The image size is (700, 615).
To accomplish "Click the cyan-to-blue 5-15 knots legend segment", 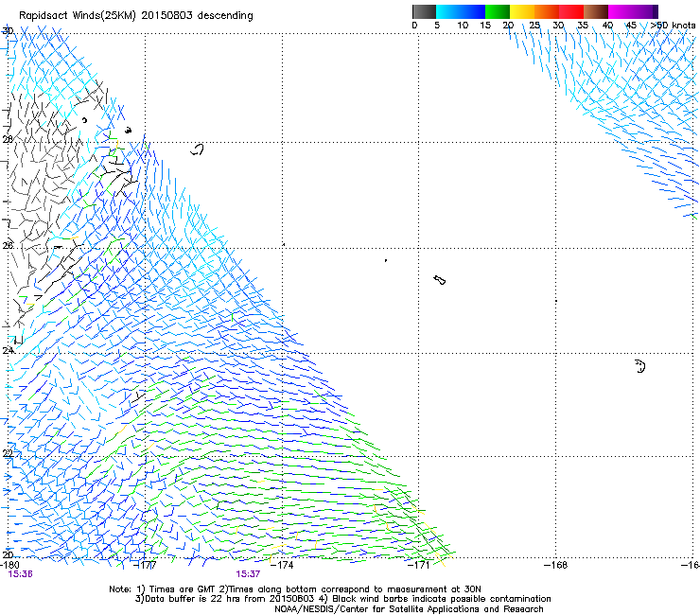I will [461, 11].
